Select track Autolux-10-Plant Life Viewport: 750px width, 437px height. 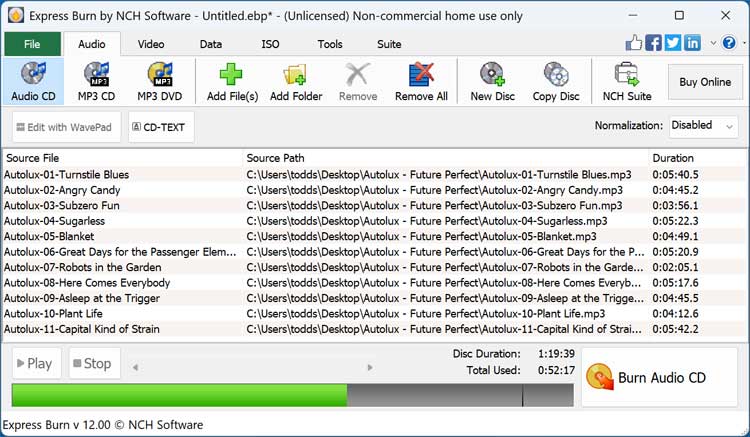[53, 314]
